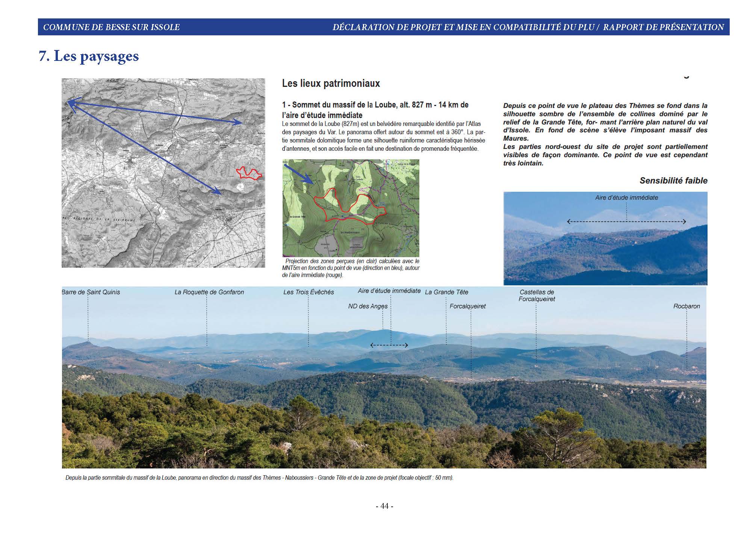
Task: Select the 'Sensibilité faible' label
Action: pyautogui.click(x=673, y=180)
